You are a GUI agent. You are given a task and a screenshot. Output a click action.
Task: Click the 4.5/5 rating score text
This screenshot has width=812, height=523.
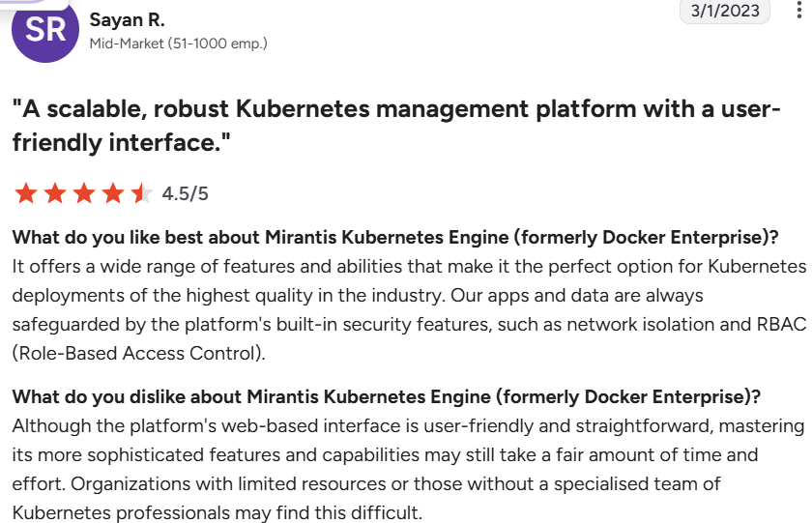[185, 193]
